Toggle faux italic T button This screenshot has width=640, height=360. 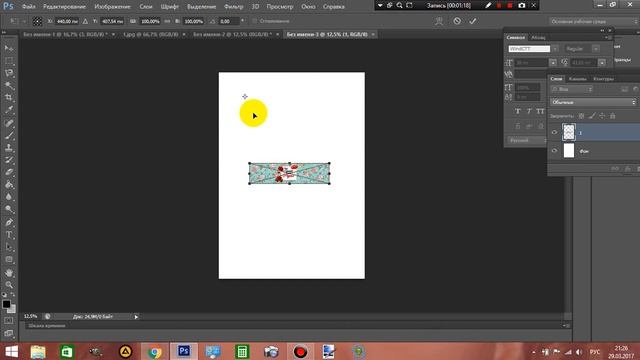point(529,111)
